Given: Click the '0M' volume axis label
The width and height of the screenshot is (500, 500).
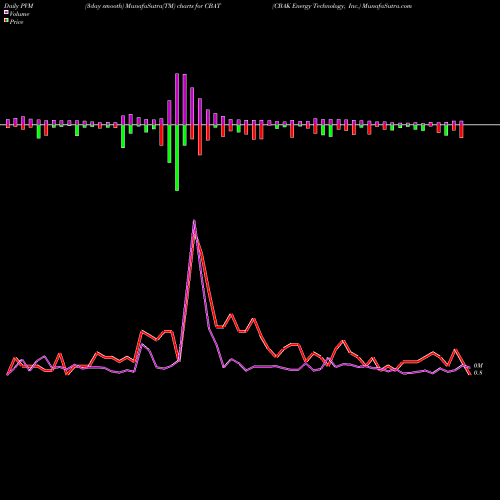Looking at the screenshot, I should [x=478, y=366].
